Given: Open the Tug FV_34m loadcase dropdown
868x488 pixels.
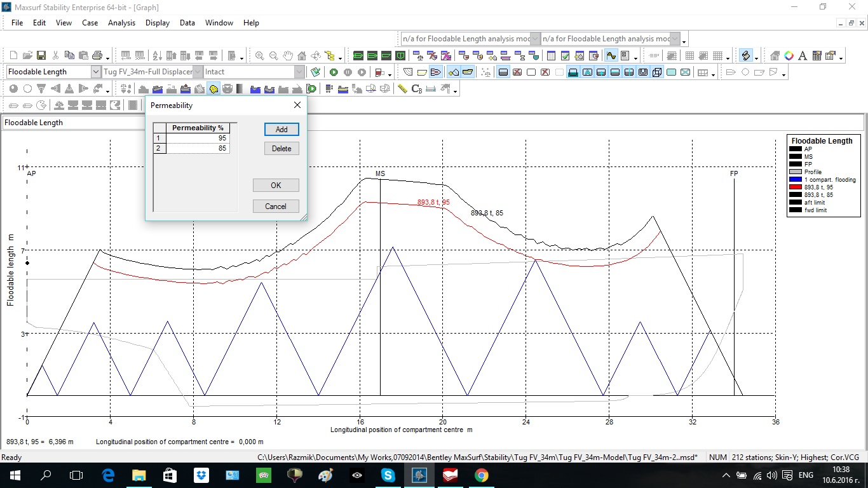Looking at the screenshot, I should pyautogui.click(x=198, y=72).
